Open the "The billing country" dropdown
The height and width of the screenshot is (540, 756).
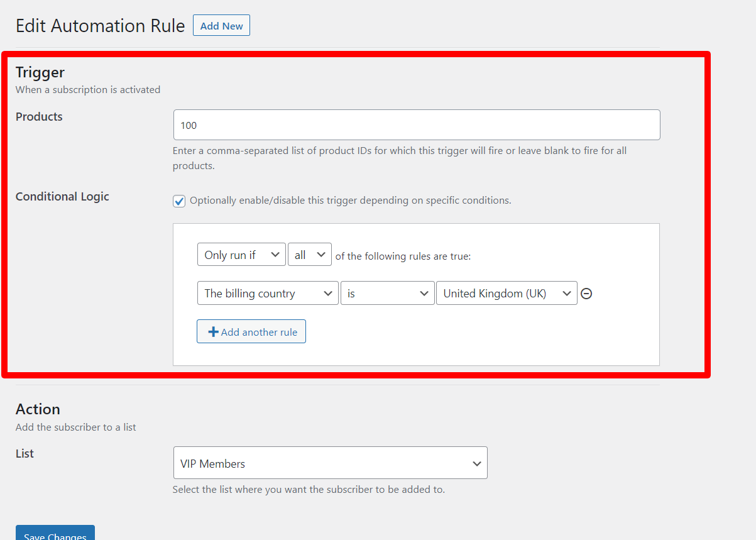tap(268, 293)
